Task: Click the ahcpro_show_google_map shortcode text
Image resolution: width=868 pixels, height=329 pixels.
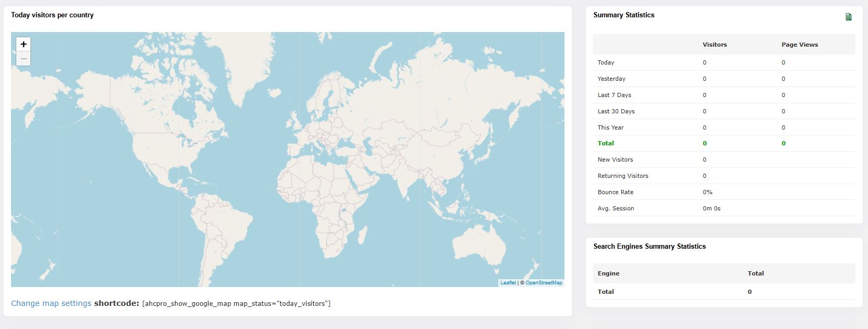Action: 236,304
